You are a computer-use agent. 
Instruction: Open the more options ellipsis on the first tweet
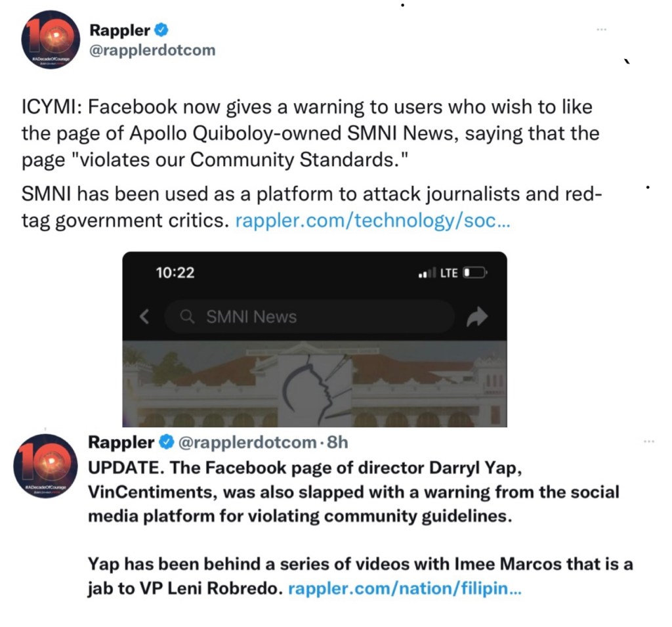[601, 30]
